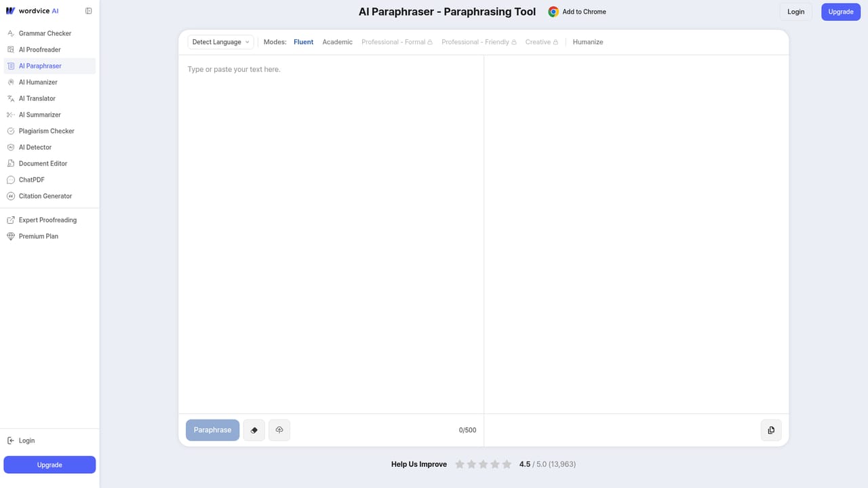Rate with the fifth star
The height and width of the screenshot is (488, 868).
(x=507, y=464)
